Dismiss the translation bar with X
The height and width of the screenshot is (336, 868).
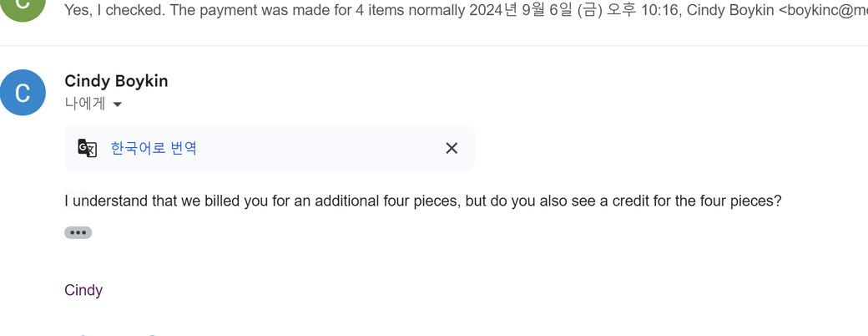[452, 148]
